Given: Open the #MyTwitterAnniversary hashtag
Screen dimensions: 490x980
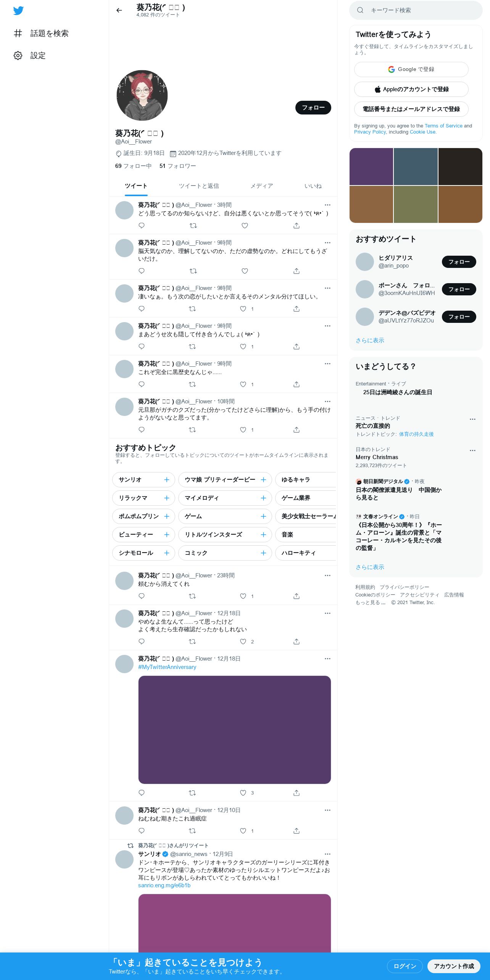Looking at the screenshot, I should click(x=167, y=667).
